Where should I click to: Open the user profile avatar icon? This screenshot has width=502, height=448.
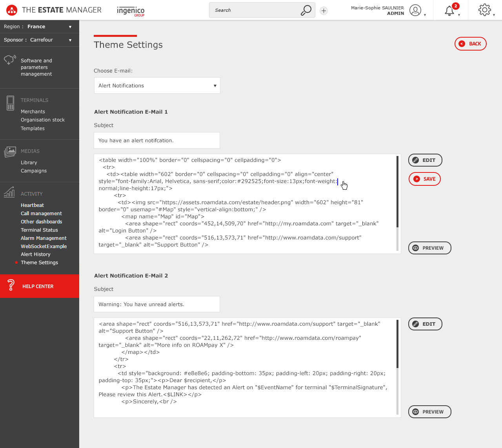pyautogui.click(x=415, y=10)
